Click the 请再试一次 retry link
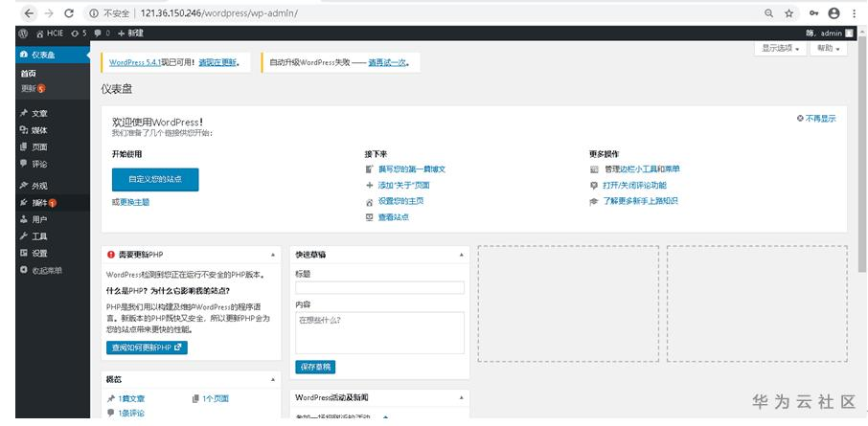Image resolution: width=868 pixels, height=426 pixels. click(x=387, y=62)
